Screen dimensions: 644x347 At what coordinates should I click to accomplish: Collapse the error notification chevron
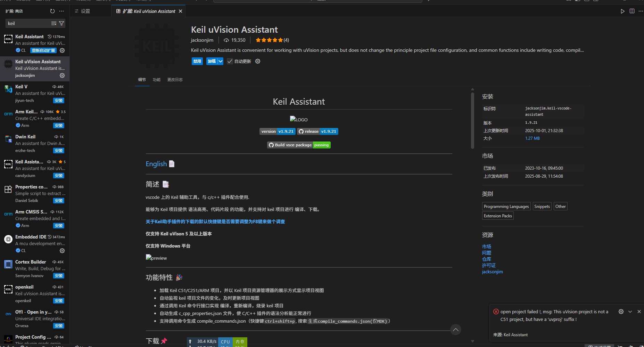point(630,312)
